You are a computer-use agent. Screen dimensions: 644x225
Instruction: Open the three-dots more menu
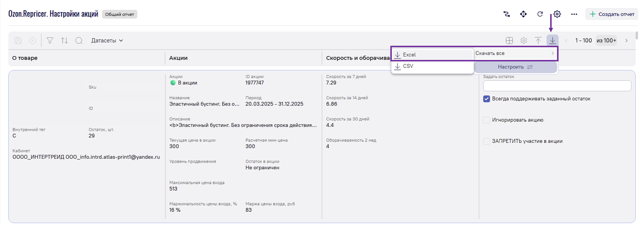coord(574,14)
